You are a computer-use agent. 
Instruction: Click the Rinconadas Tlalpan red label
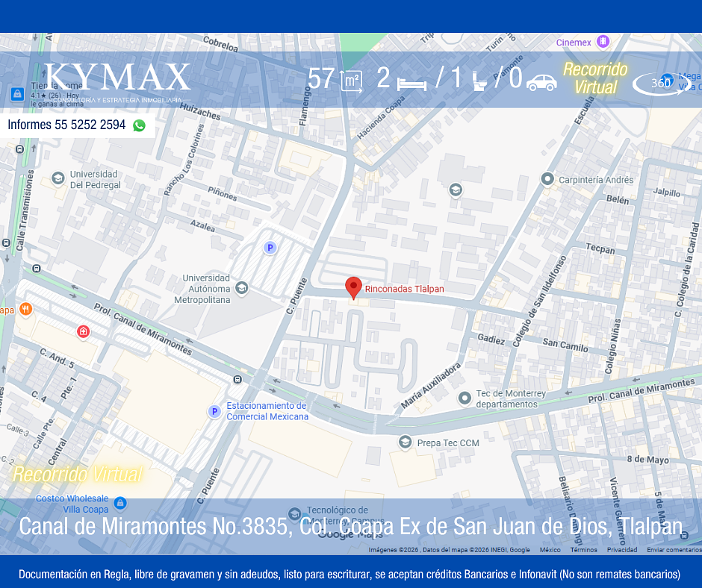pyautogui.click(x=404, y=289)
